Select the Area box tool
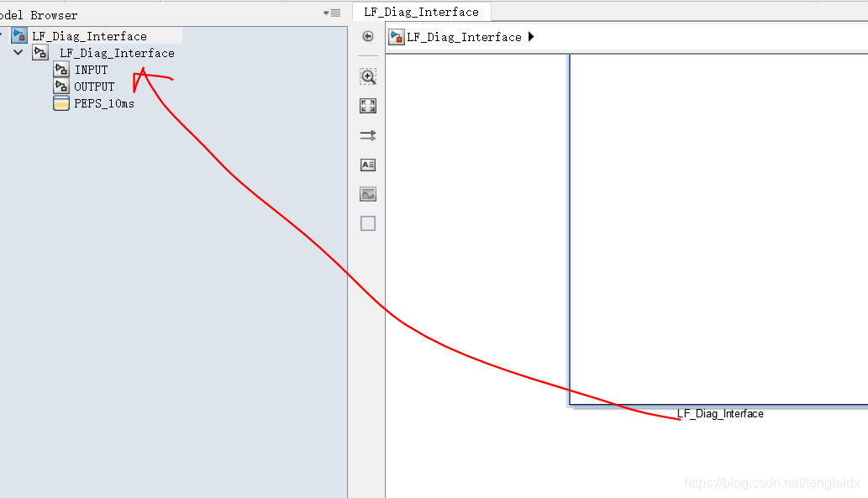Viewport: 868px width, 498px height. click(368, 223)
